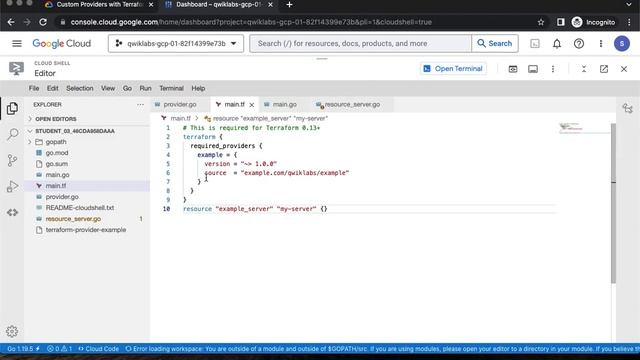This screenshot has height=360, width=640.
Task: Click the Cloud Shell web preview icon
Action: [x=513, y=69]
